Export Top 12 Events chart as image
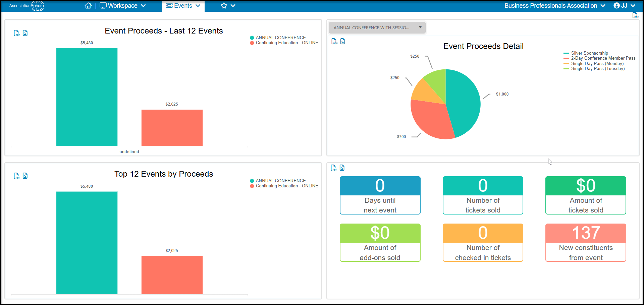This screenshot has height=305, width=644. (x=25, y=176)
